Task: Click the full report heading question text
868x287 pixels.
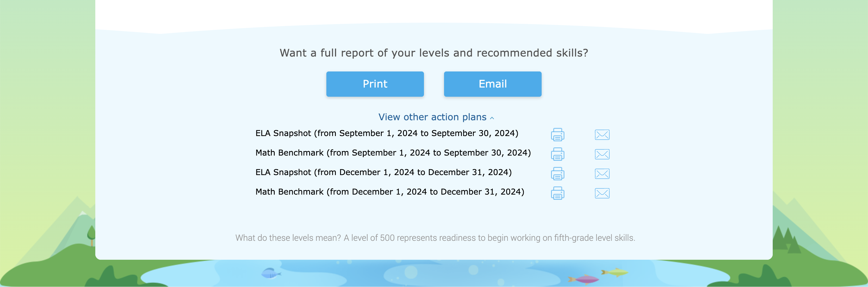Action: pyautogui.click(x=434, y=53)
